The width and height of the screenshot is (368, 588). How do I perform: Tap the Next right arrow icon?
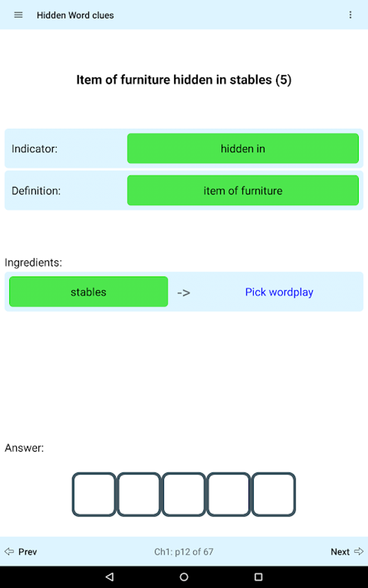359,551
